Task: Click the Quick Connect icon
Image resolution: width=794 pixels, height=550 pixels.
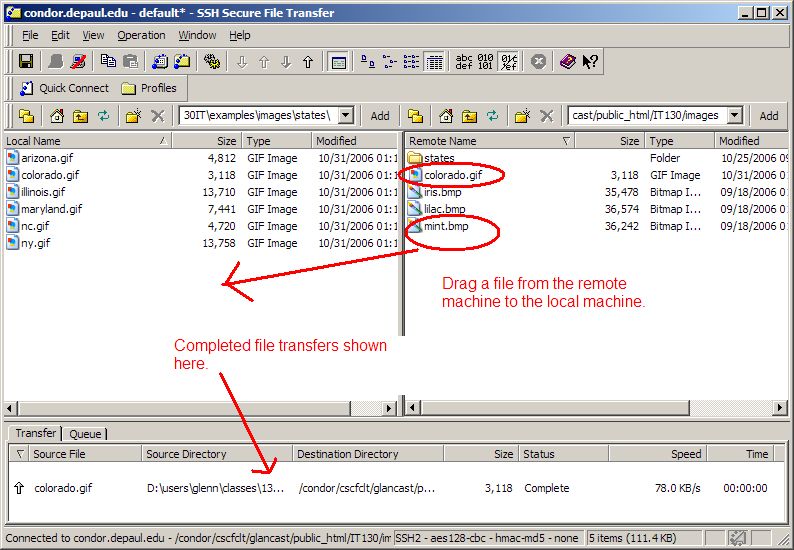Action: [x=26, y=88]
